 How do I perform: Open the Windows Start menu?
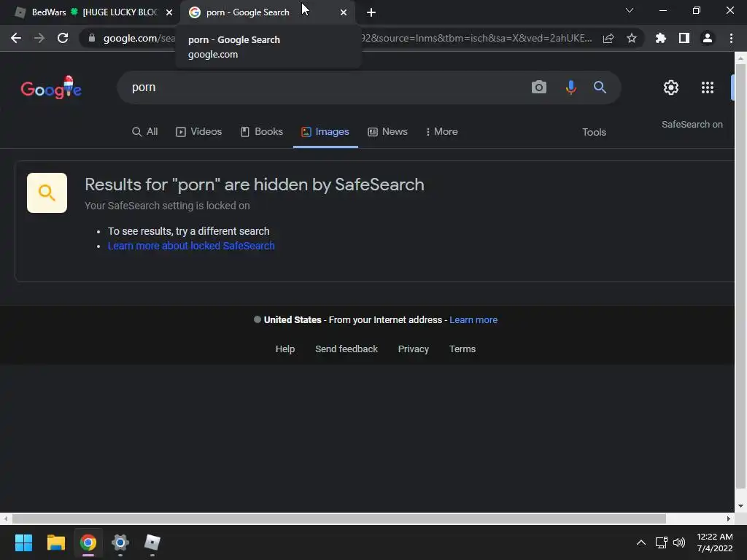pos(23,542)
